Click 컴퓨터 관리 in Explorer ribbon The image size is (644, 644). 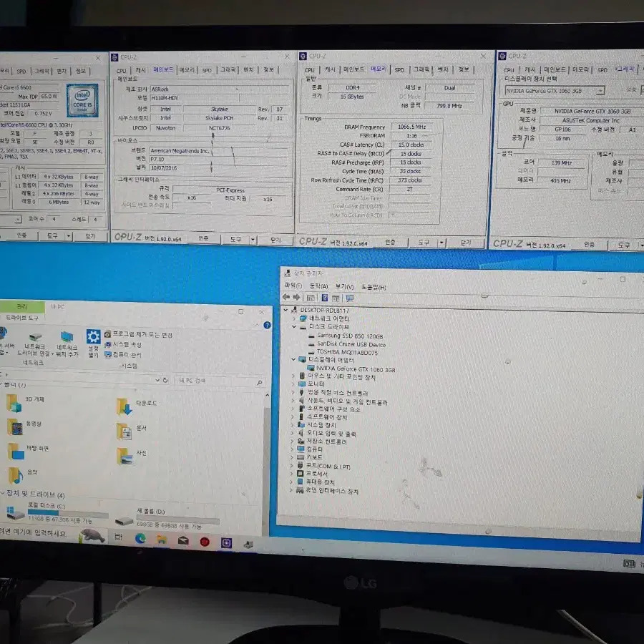pyautogui.click(x=123, y=354)
